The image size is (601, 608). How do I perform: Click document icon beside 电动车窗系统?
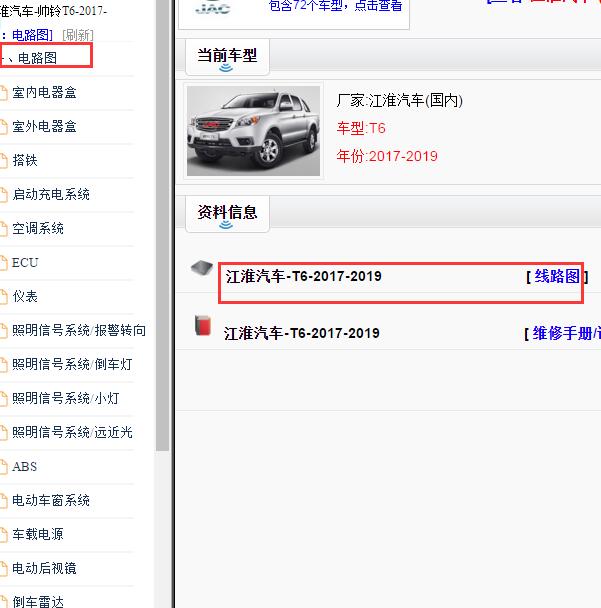(x=3, y=501)
